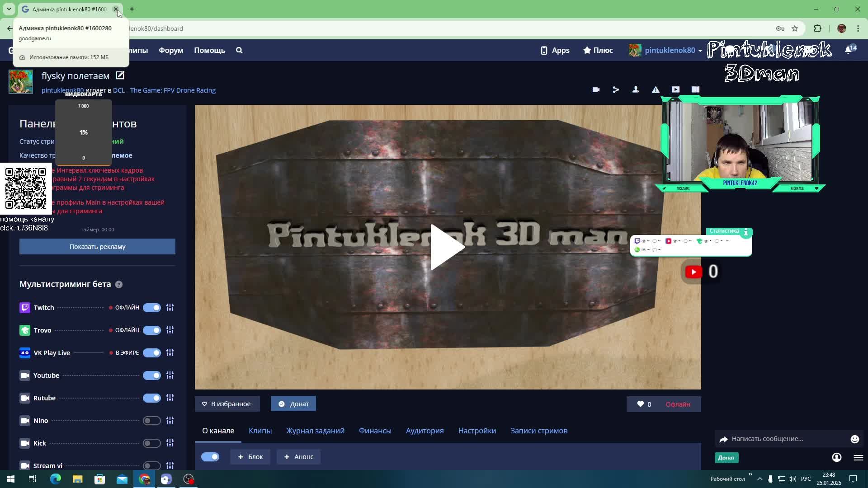Open Chrome tab search dropdown arrow
This screenshot has width=868, height=488.
click(x=9, y=9)
